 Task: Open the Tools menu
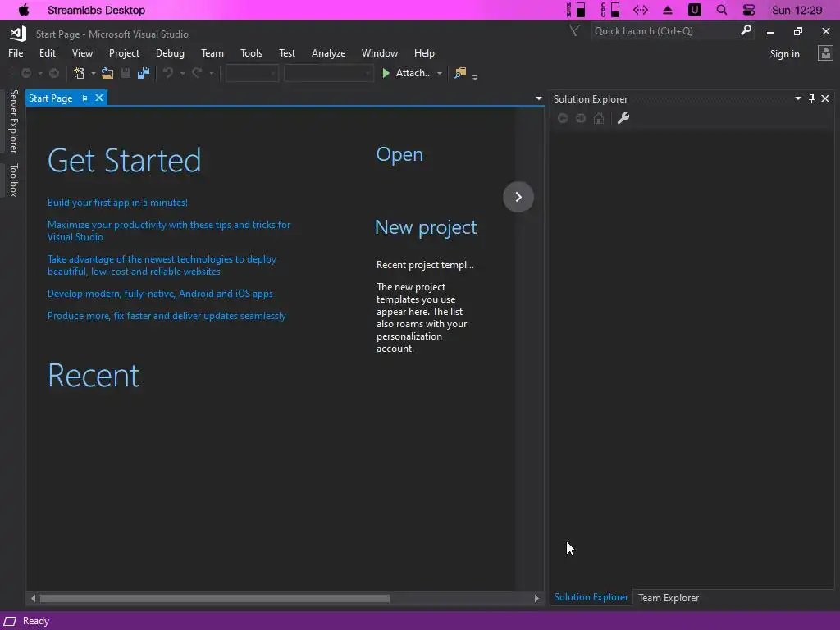point(251,53)
